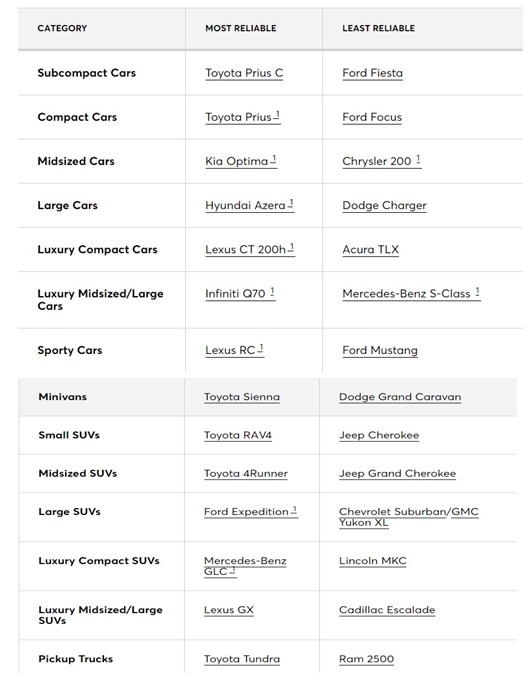The image size is (528, 697).
Task: Open the Ford Focus link
Action: 372,117
